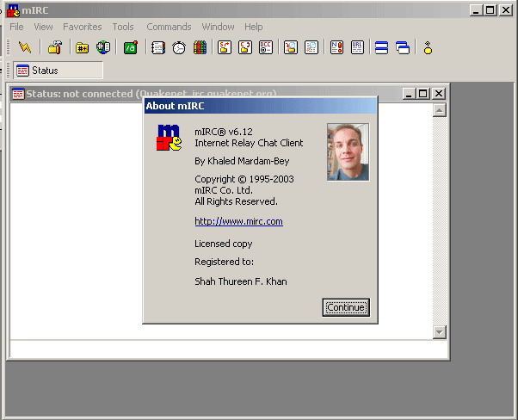The width and height of the screenshot is (518, 420).
Task: Minimize the Status window
Action: (409, 94)
